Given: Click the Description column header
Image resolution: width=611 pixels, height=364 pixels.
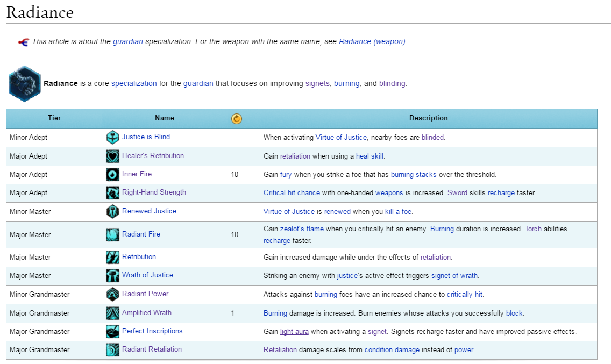Looking at the screenshot, I should [x=428, y=118].
